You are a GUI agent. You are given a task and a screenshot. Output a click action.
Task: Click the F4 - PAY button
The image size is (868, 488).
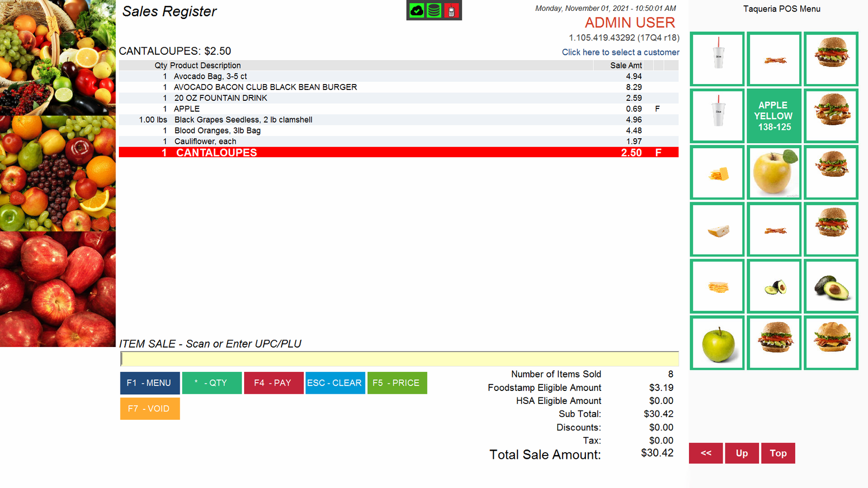click(273, 383)
